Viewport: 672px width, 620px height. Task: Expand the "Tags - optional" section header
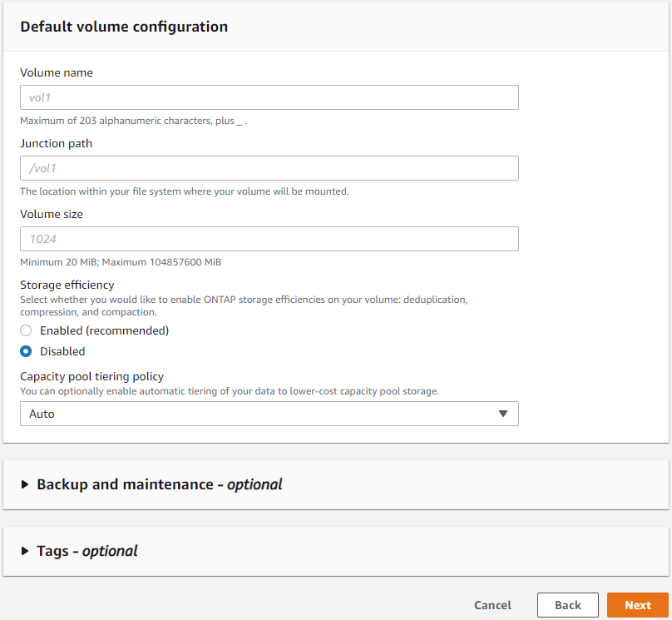[x=87, y=551]
